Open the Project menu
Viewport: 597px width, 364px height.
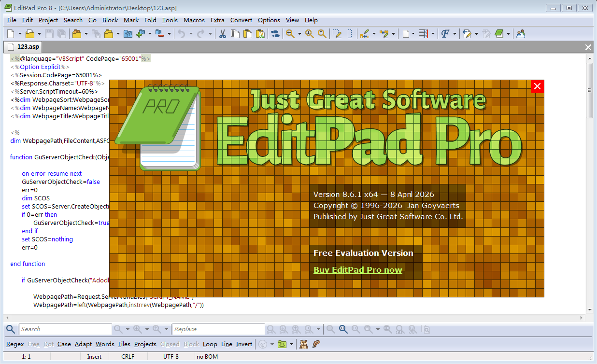pos(48,20)
